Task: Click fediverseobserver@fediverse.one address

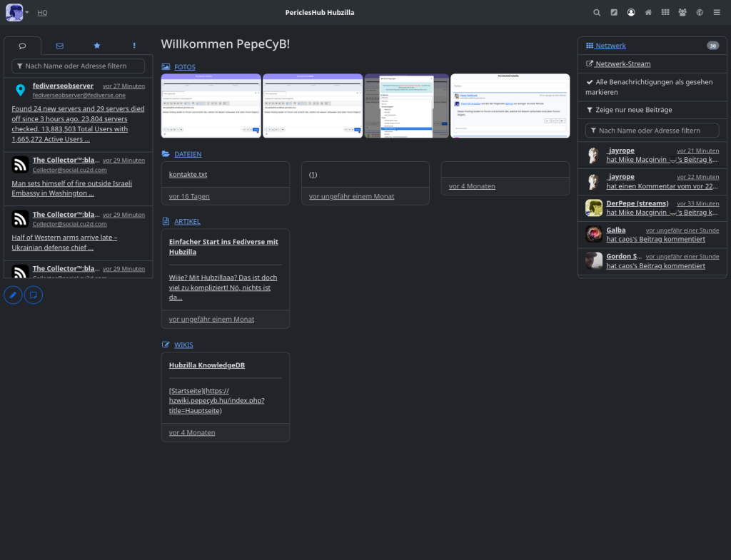Action: click(x=79, y=95)
